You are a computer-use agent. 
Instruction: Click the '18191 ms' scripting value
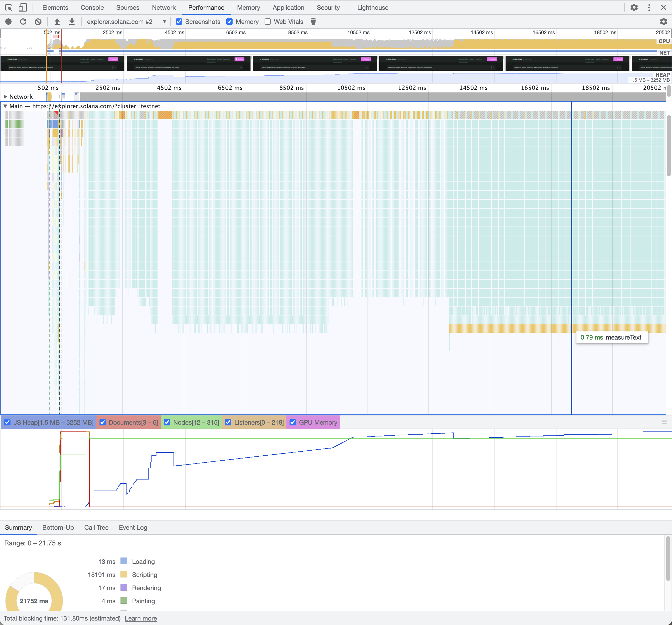(x=101, y=575)
